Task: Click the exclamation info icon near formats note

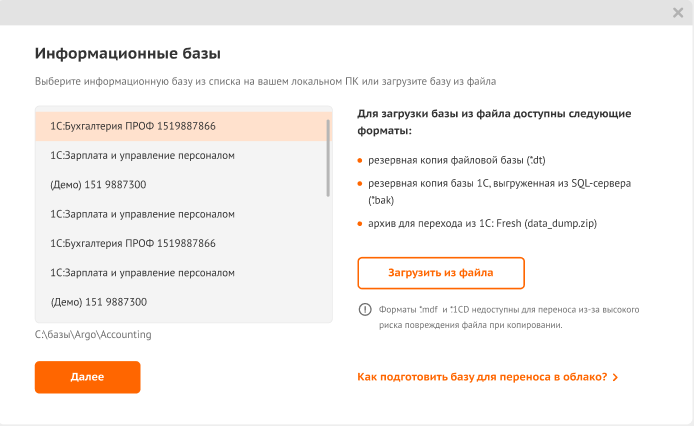Action: click(x=365, y=309)
